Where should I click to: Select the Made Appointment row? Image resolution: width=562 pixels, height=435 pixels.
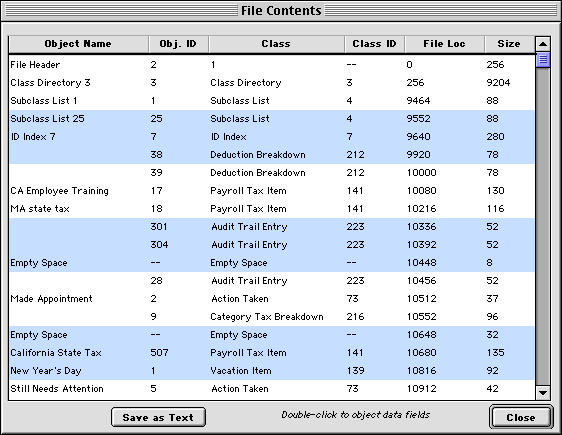point(272,299)
